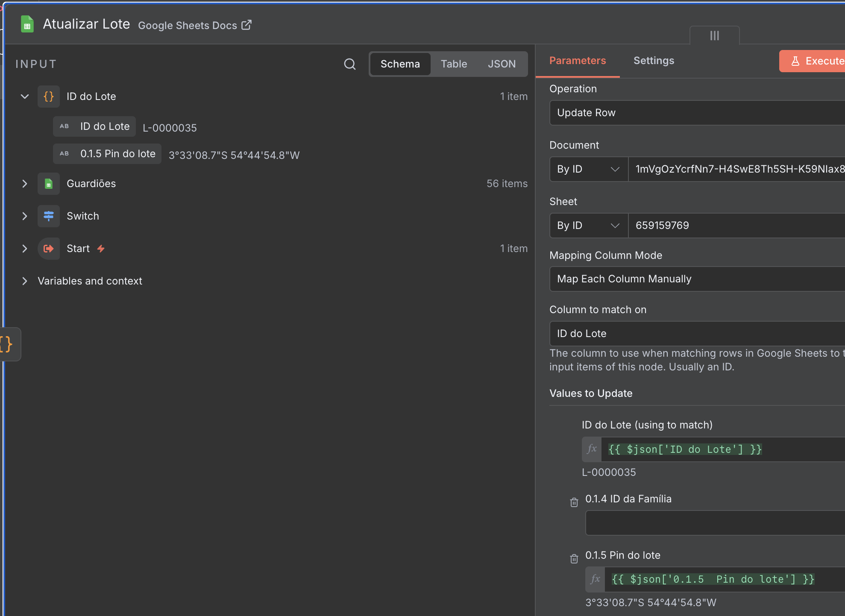Click the fx toggle for ID do Lote expression

pyautogui.click(x=592, y=449)
